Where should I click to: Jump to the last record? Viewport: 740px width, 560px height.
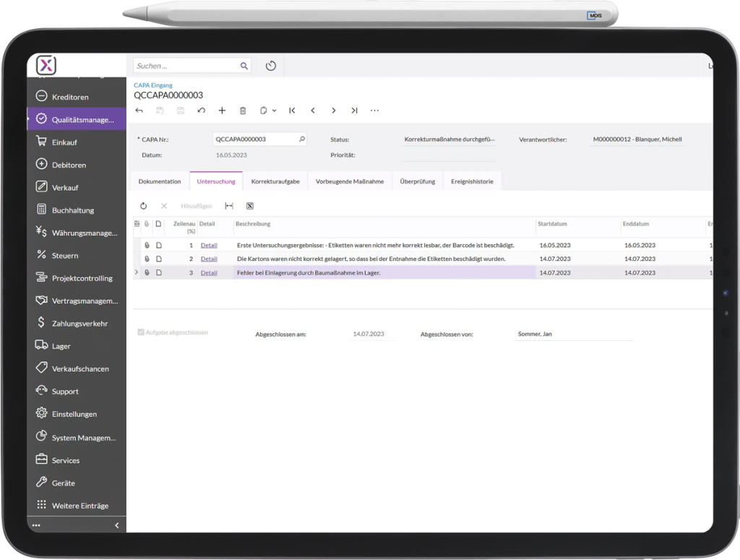click(354, 111)
